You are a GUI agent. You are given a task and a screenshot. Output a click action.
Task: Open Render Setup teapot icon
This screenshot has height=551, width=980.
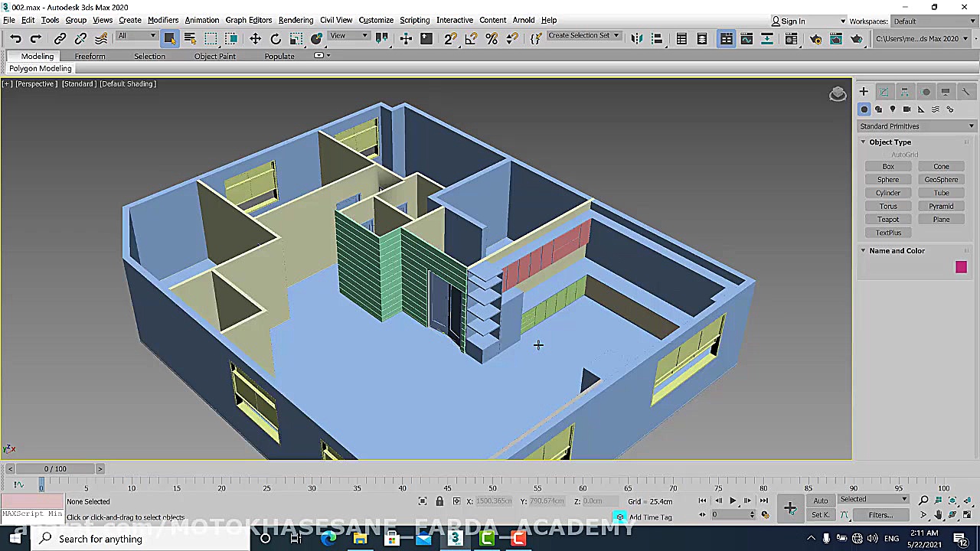tap(815, 39)
